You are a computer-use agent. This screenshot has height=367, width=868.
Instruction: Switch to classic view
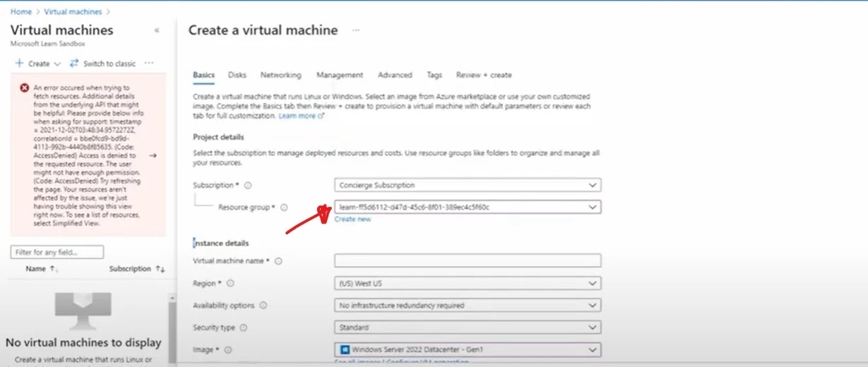click(102, 64)
